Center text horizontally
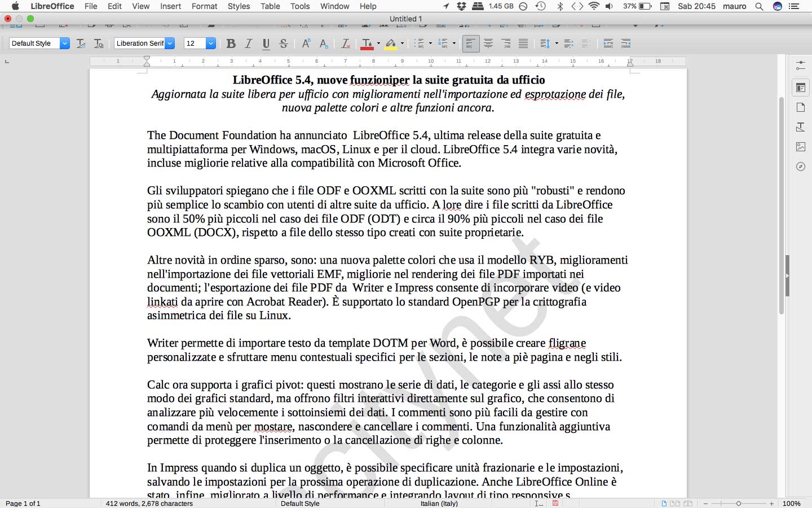The height and width of the screenshot is (508, 812). click(488, 43)
